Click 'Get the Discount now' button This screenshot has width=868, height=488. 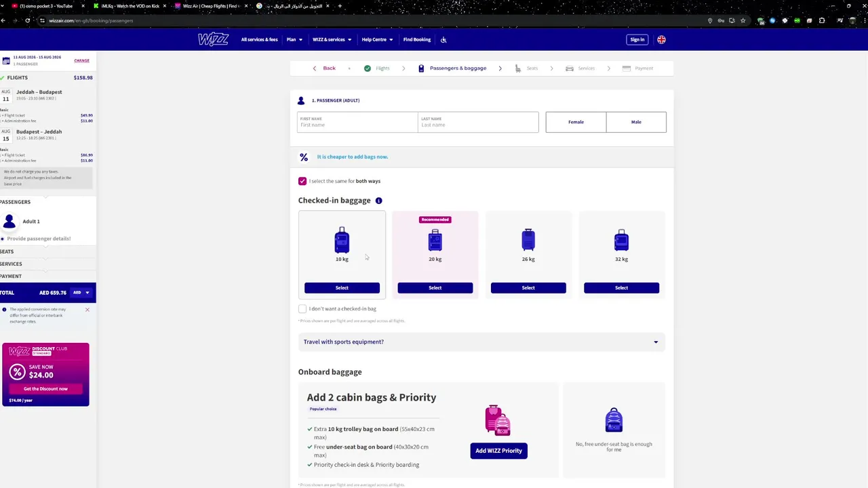click(x=45, y=389)
